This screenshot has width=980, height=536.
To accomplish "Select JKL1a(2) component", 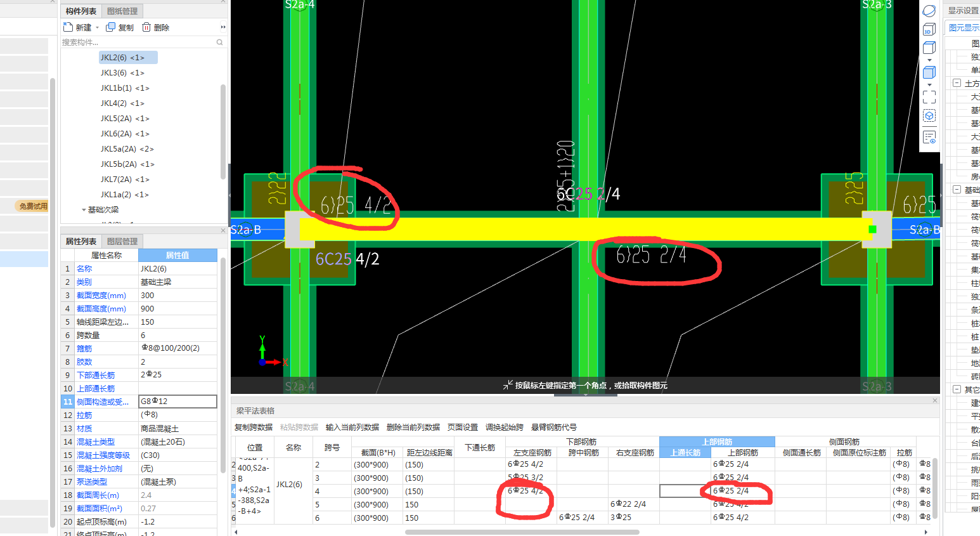I will click(124, 195).
